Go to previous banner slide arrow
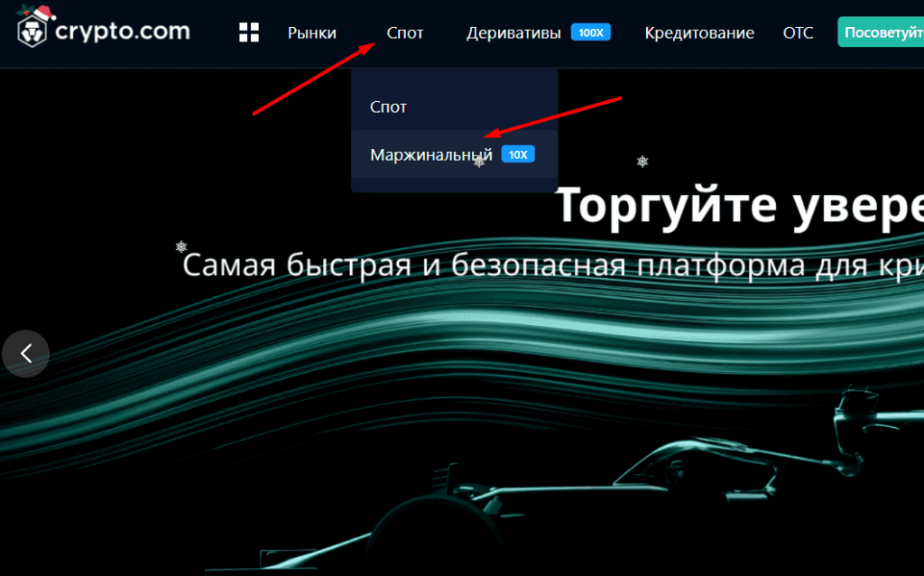Viewport: 924px width, 576px height. (x=26, y=354)
